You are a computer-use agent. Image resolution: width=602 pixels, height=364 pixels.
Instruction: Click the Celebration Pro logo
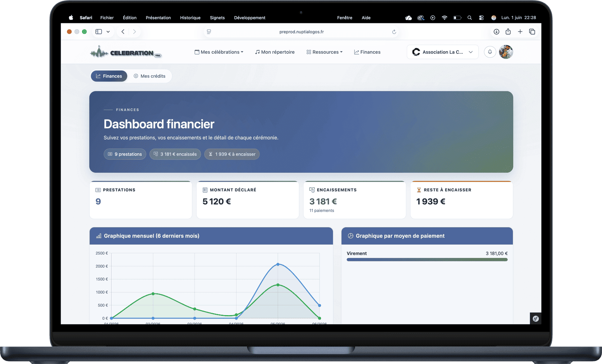(x=126, y=52)
